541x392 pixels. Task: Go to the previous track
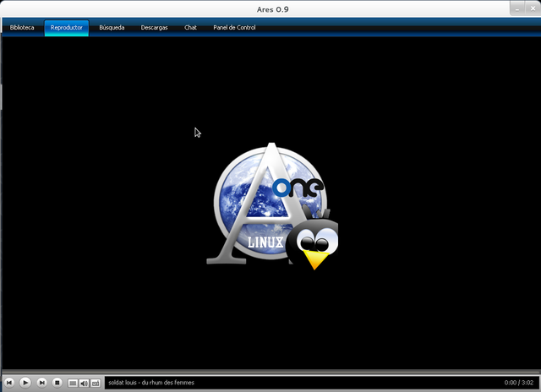point(9,383)
